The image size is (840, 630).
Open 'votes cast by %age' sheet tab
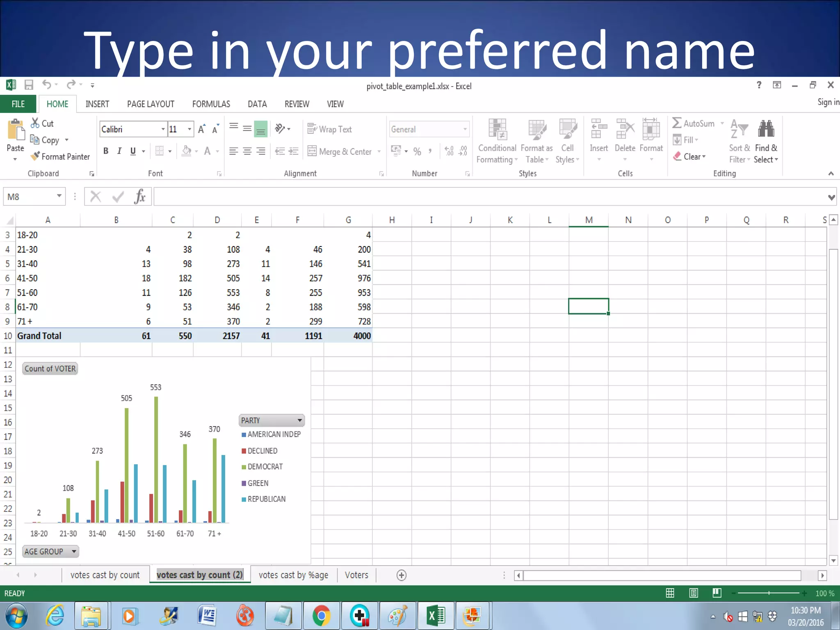(x=293, y=575)
